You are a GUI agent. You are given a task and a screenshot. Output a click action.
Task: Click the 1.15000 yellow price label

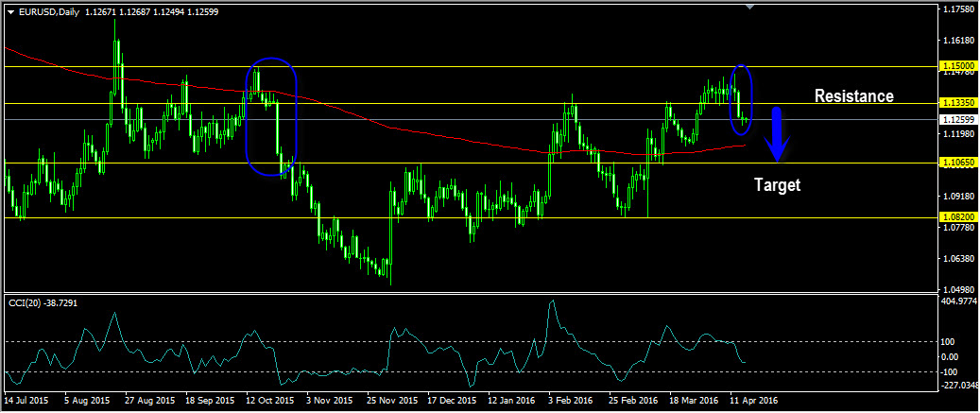click(x=958, y=65)
